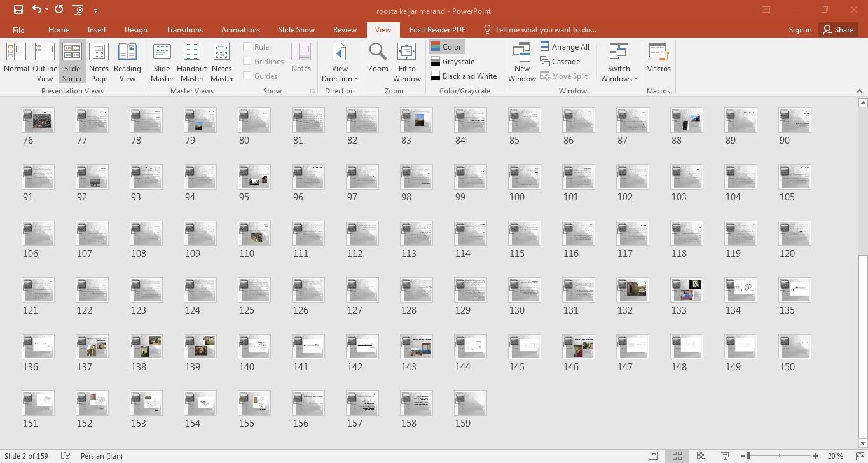Open the Slide Show tab

point(296,29)
